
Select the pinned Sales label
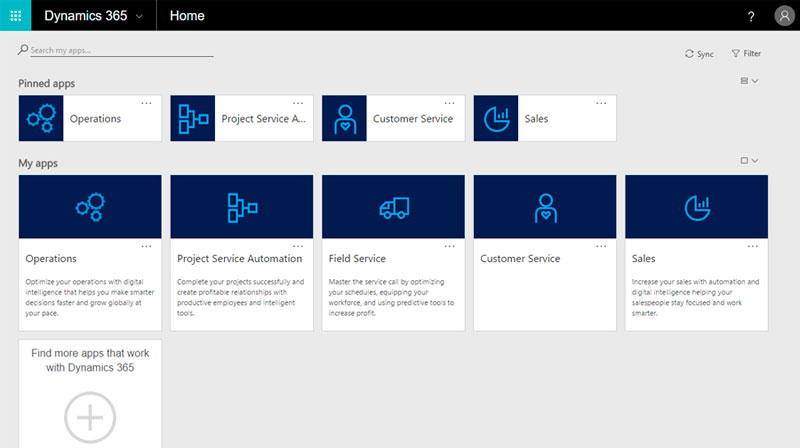pos(536,118)
